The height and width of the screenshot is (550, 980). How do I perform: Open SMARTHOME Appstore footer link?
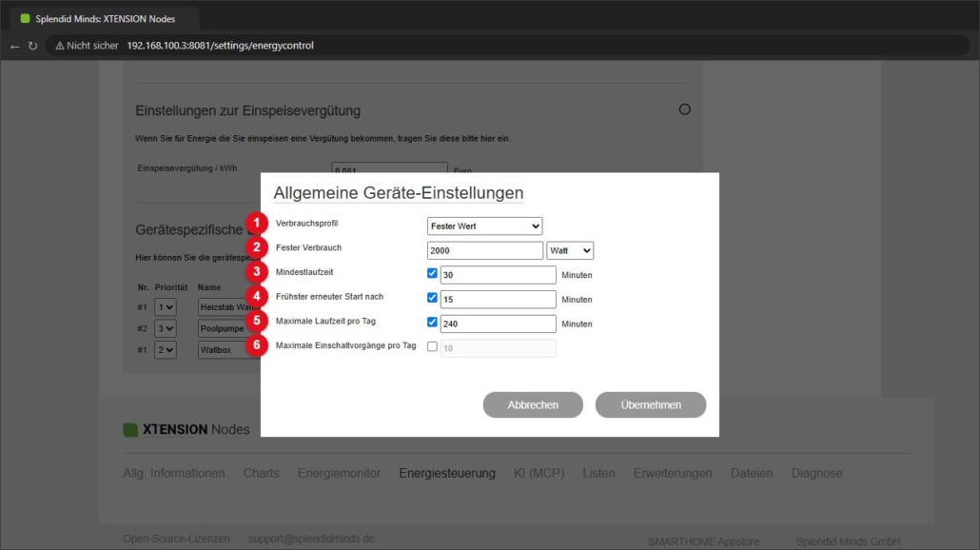tap(704, 541)
